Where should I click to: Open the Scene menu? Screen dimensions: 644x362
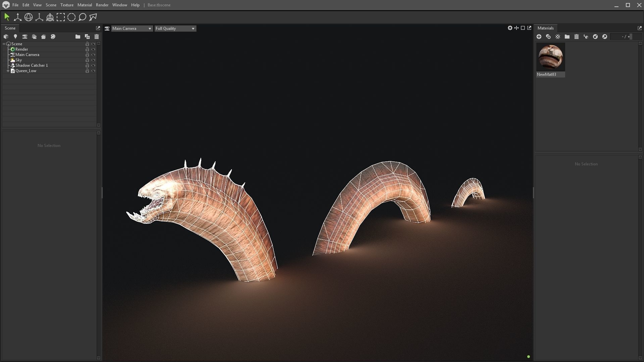point(51,5)
